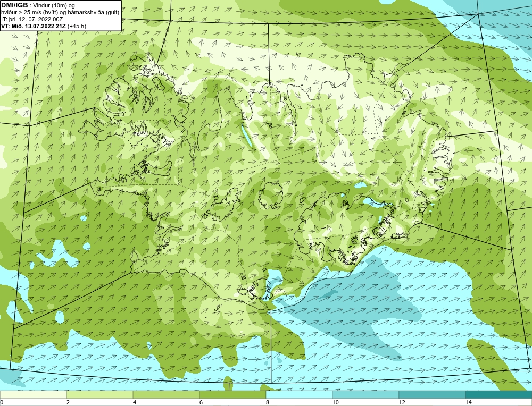
Task: Click the 2–4 m/s light green swatch
Action: pyautogui.click(x=100, y=394)
